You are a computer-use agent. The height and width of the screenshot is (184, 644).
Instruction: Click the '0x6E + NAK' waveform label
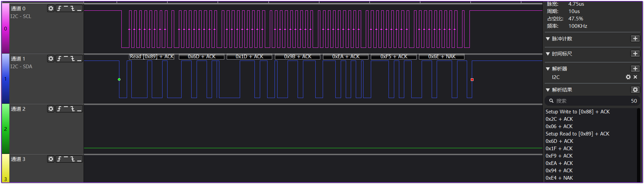tap(442, 57)
